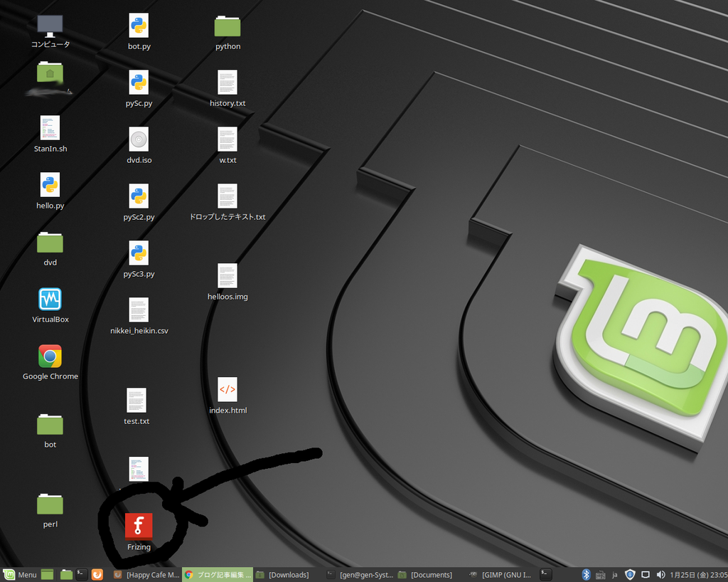Image resolution: width=728 pixels, height=582 pixels.
Task: Select ドロップしたテキスト.txt file
Action: 227,196
